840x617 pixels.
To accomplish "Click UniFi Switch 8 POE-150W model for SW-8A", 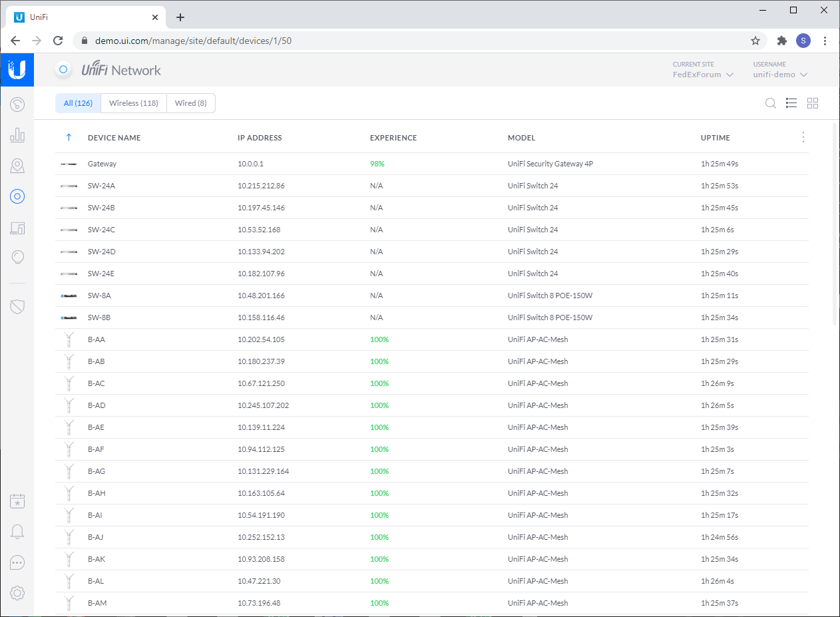I will tap(550, 296).
